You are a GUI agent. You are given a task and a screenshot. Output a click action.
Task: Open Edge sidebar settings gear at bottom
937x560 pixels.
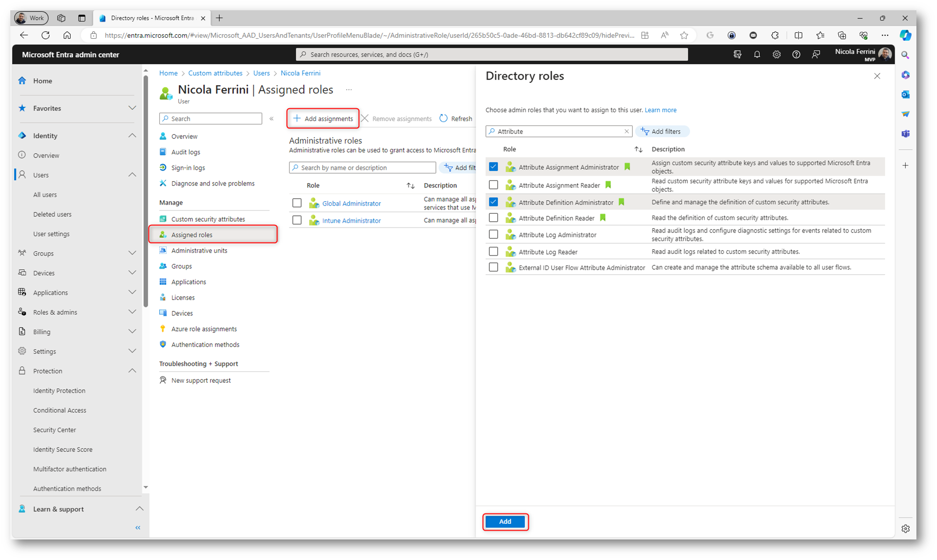905,529
